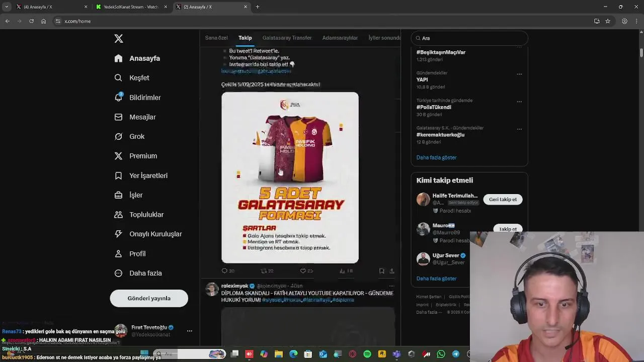Reply to the Galatasaray forma giveaway post

click(228, 271)
